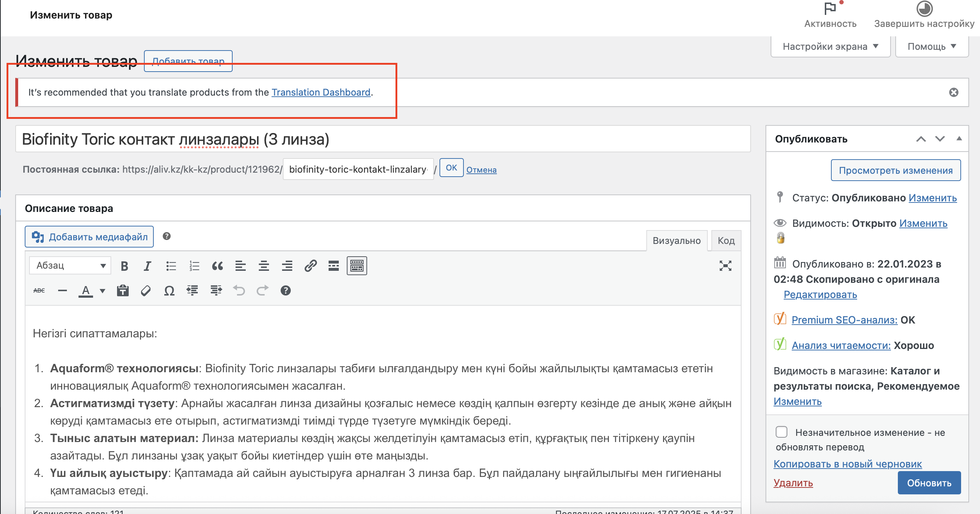This screenshot has width=980, height=514.
Task: Open special character (omega) picker
Action: coord(169,291)
